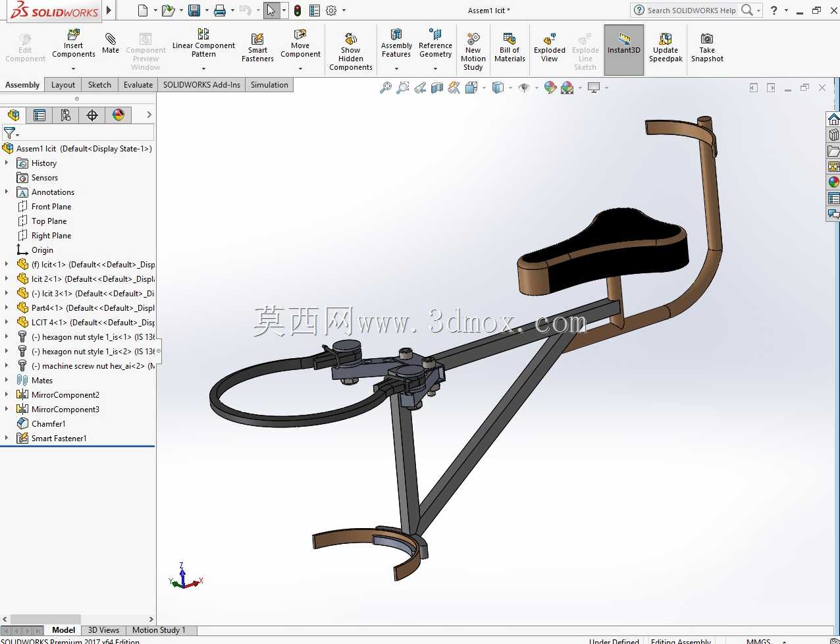Screen dimensions: 840x644
Task: Click feature tree filter funnel
Action: (9, 133)
